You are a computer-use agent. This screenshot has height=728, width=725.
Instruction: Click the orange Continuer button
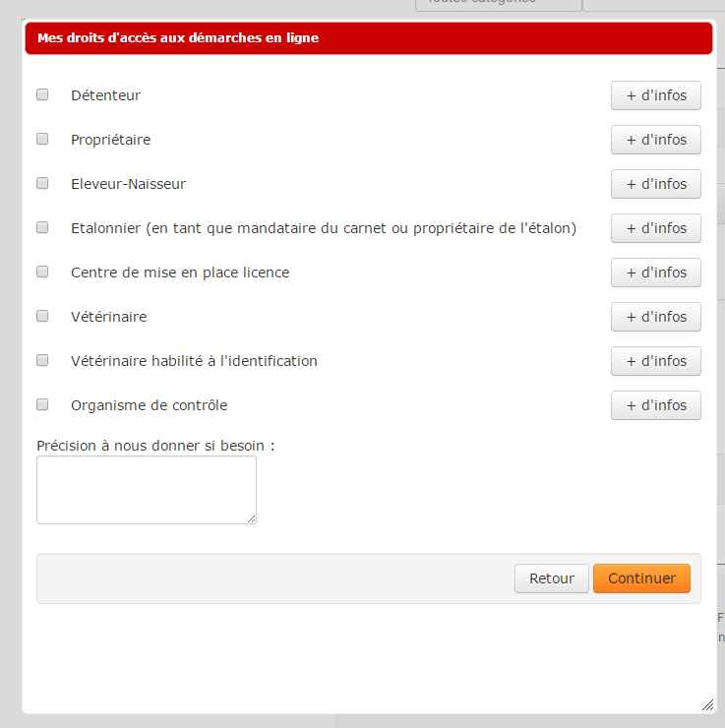pos(641,578)
